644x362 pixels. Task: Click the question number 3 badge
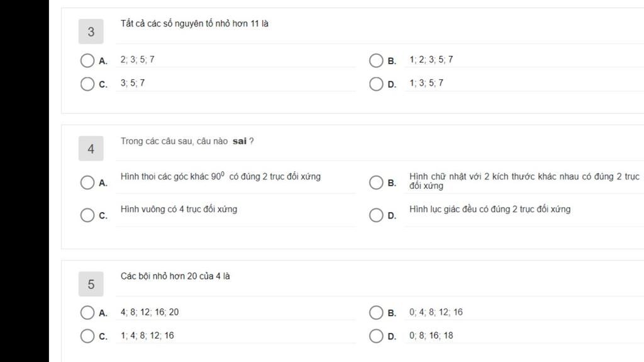pos(91,31)
